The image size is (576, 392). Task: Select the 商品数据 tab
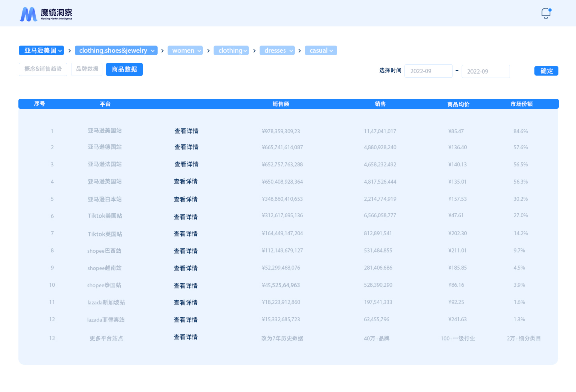(x=124, y=69)
